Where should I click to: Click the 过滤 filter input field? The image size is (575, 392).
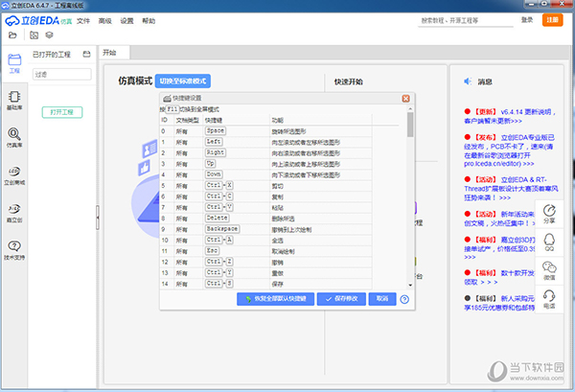coord(61,74)
